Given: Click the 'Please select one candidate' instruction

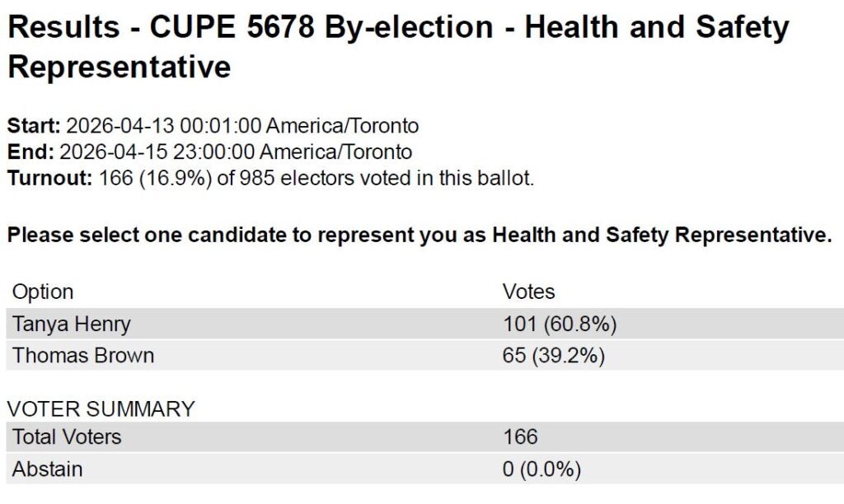Looking at the screenshot, I should point(420,236).
